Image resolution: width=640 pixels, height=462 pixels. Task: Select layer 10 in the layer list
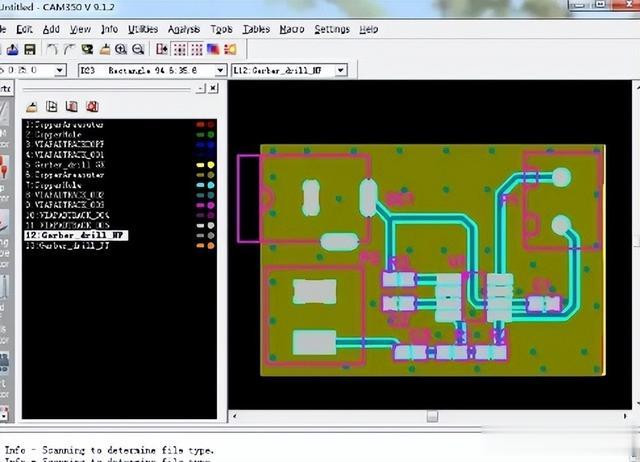click(67, 215)
